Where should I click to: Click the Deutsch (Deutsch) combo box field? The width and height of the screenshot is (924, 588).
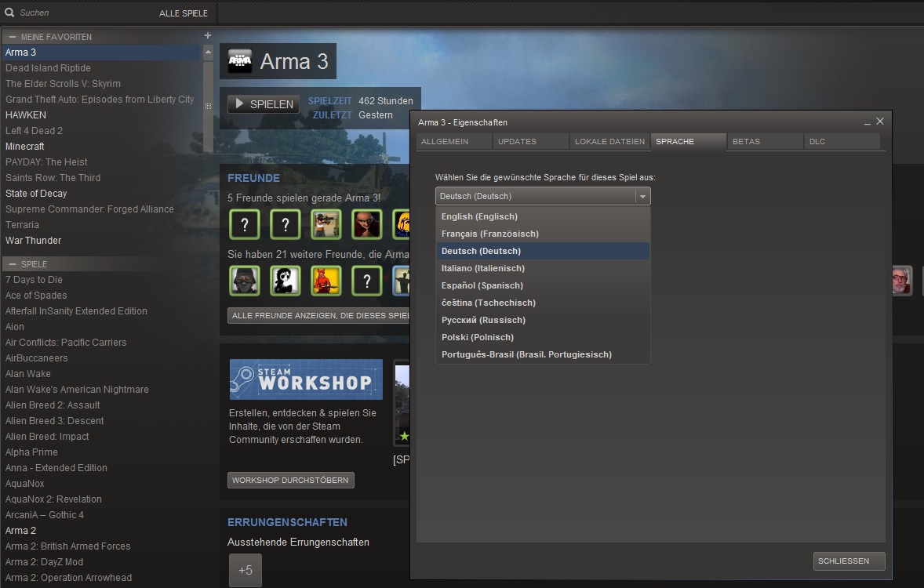click(543, 196)
